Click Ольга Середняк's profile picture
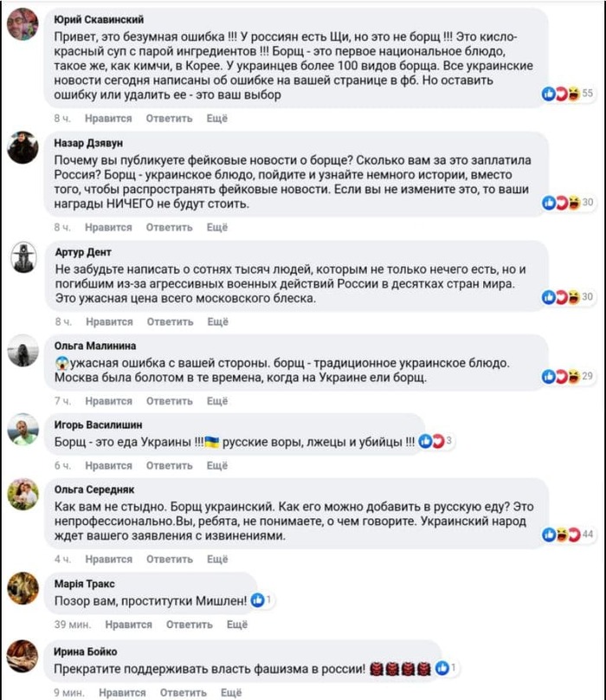606x700 pixels. tap(23, 494)
